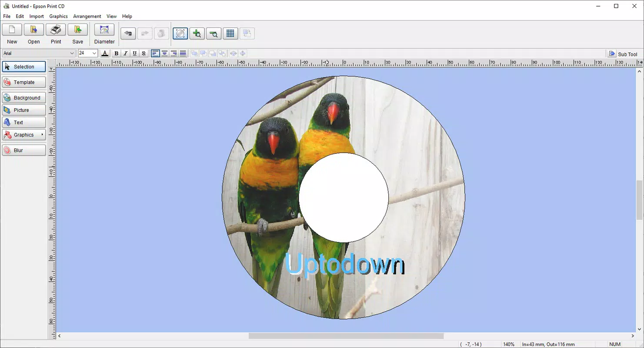Screen dimensions: 644x348
Task: Click the send backward one layer icon
Action: tap(213, 54)
